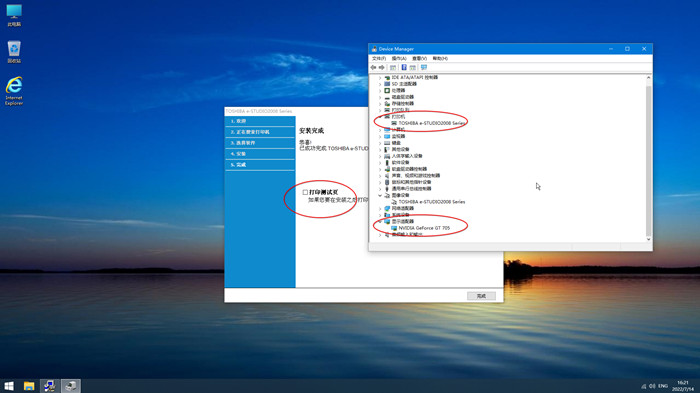The height and width of the screenshot is (393, 700).
Task: Click the NVIDIA GeForce display adapter icon
Action: coord(394,228)
